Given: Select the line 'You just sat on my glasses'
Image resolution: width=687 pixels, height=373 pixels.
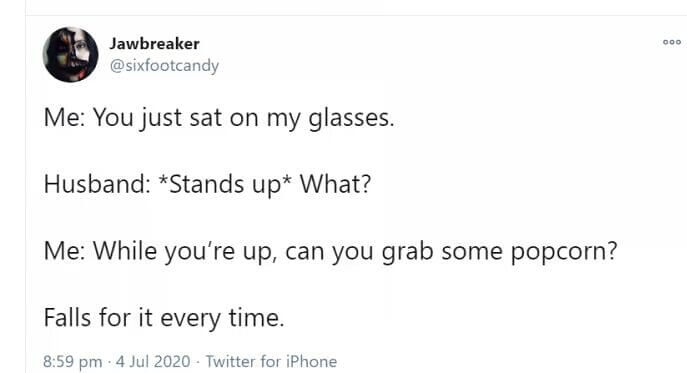Looking at the screenshot, I should (x=244, y=118).
